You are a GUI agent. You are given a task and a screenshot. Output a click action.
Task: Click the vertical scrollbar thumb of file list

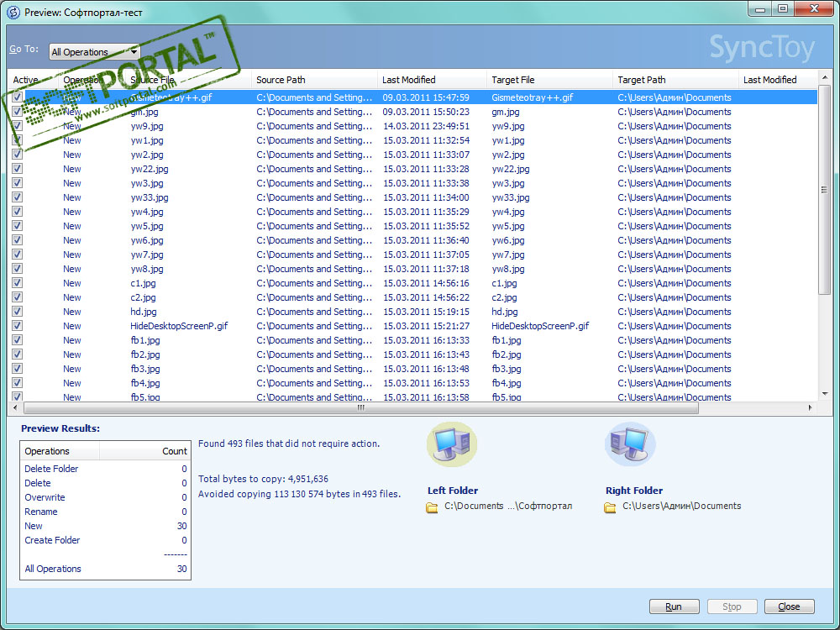click(x=824, y=190)
